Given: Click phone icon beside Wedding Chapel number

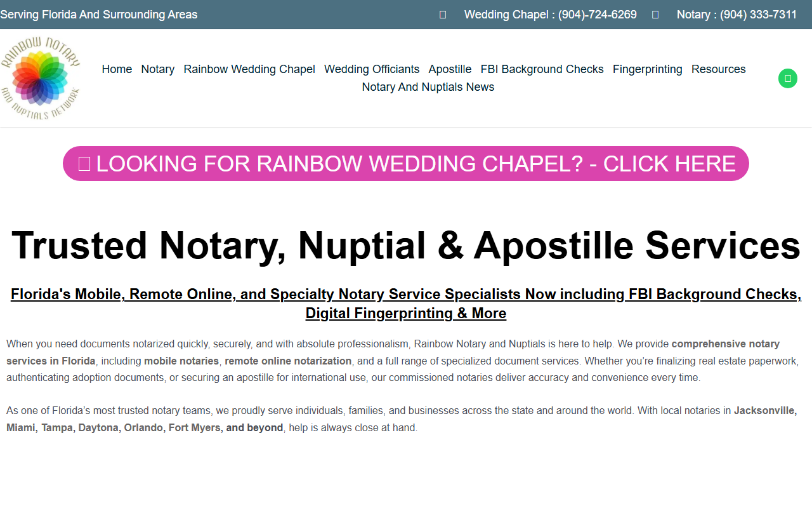Looking at the screenshot, I should pos(443,15).
